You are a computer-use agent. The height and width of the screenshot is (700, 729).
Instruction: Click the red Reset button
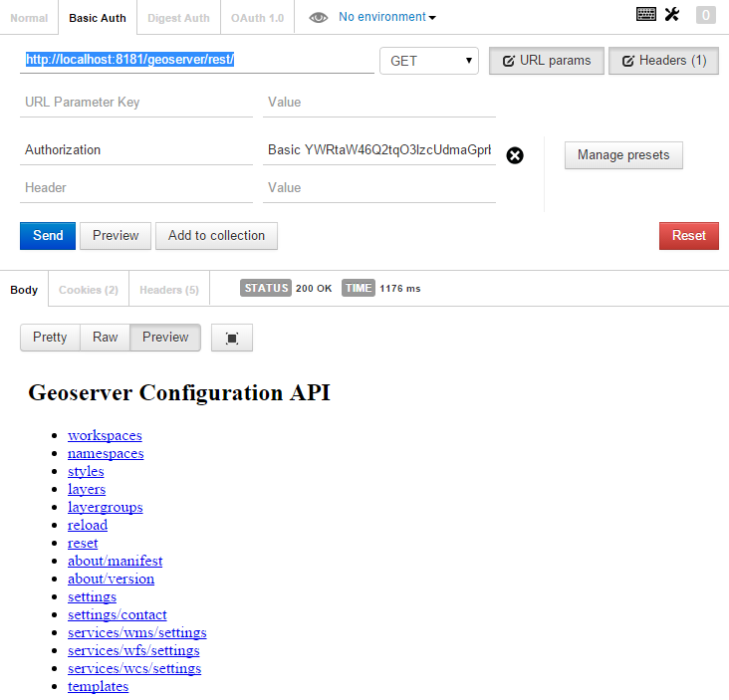pos(688,236)
